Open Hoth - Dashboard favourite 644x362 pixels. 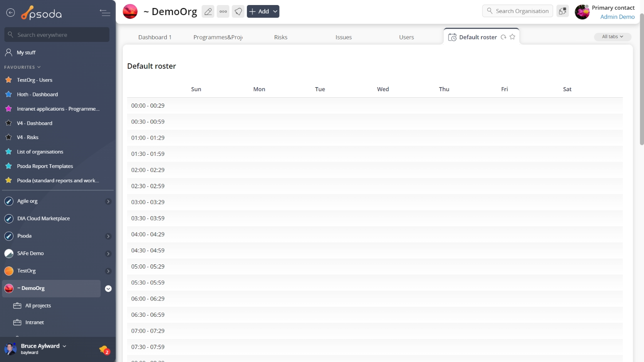pos(37,95)
